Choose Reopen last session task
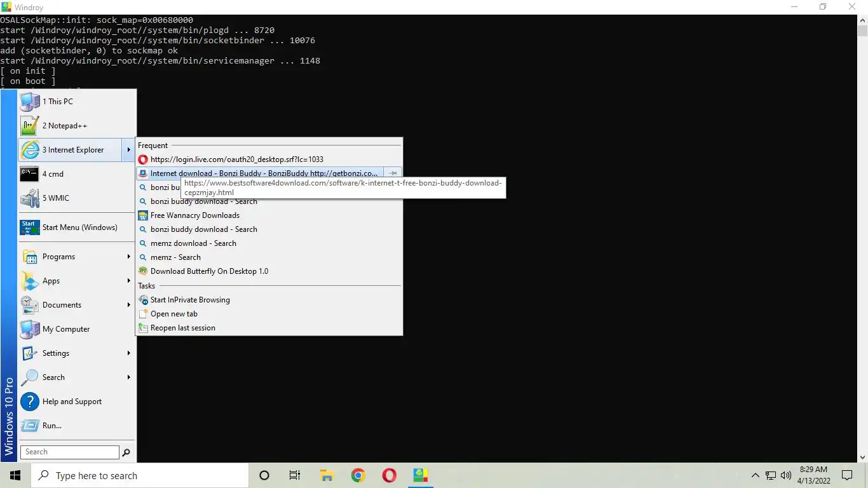The height and width of the screenshot is (488, 868). (x=269, y=328)
